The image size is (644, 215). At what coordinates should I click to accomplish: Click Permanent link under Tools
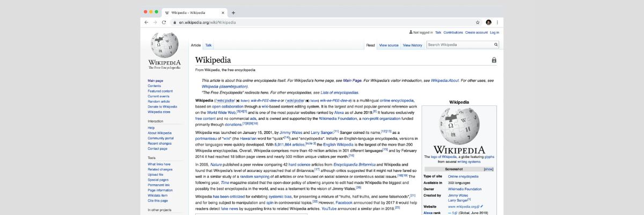(158, 185)
